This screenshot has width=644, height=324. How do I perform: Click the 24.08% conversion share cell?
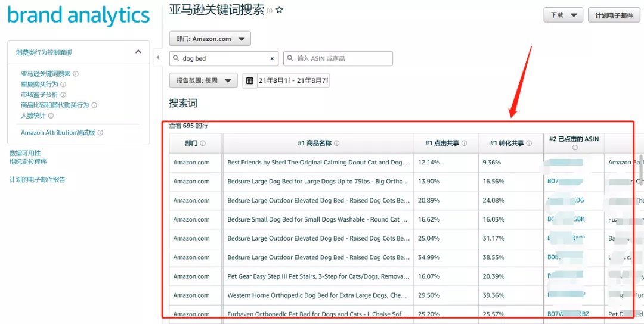511,201
